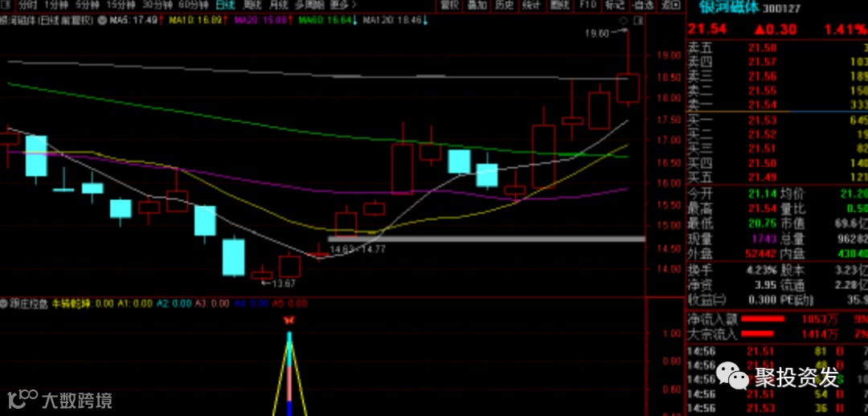The width and height of the screenshot is (868, 416).
Task: Switch to 日线 daily chart tab
Action: [225, 5]
